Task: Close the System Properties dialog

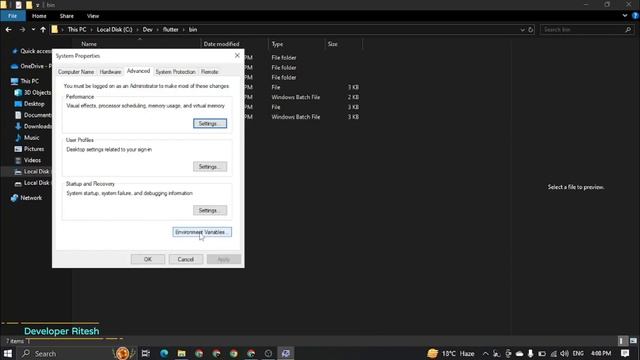Action: [x=237, y=56]
